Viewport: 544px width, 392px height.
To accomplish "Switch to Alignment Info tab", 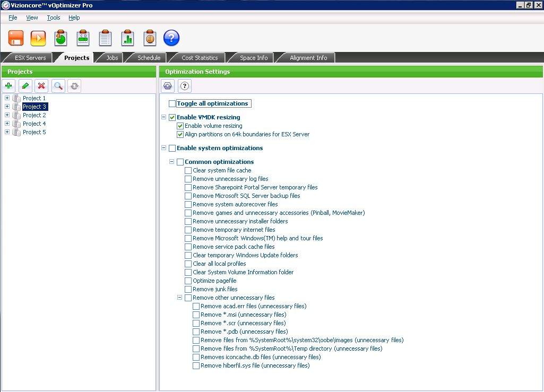I will (x=308, y=58).
